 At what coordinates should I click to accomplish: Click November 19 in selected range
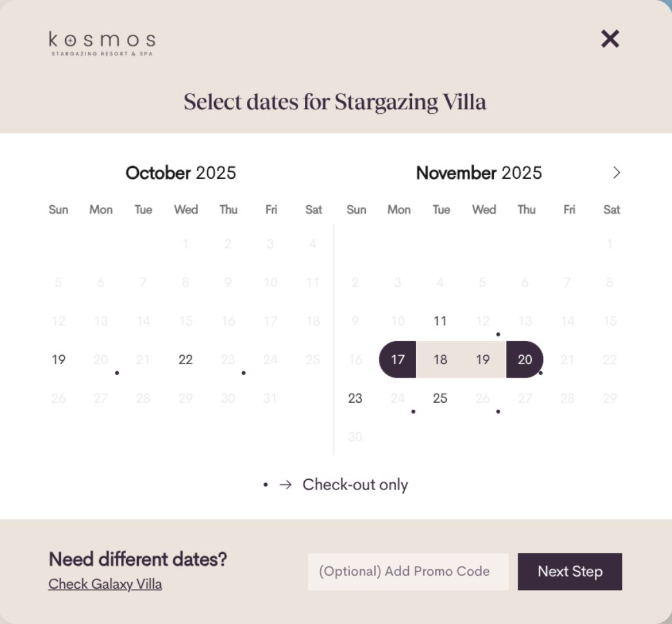click(x=483, y=360)
